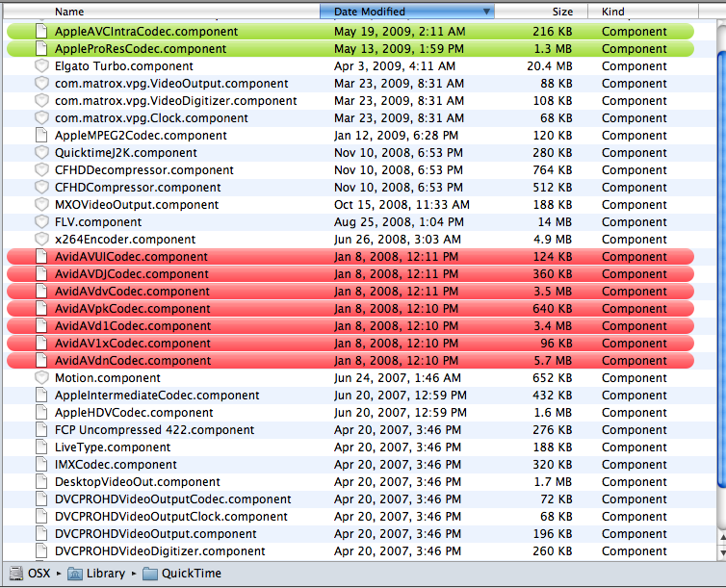Click the date May 19, 2009, 2:11 AM

(x=400, y=32)
